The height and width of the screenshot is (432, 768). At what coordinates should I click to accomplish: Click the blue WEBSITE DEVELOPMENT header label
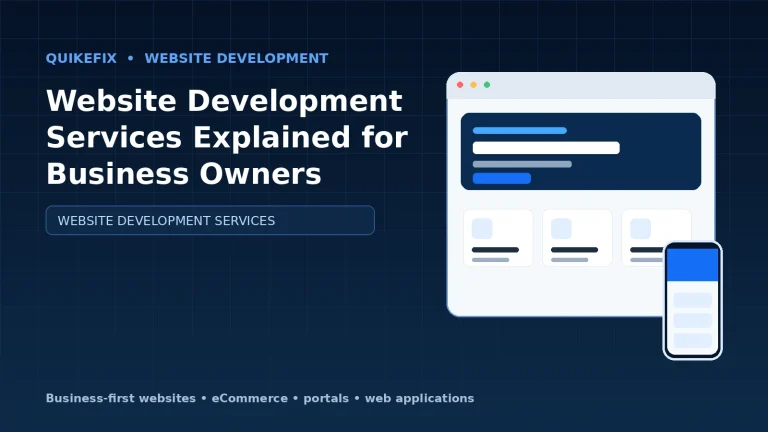[x=237, y=58]
